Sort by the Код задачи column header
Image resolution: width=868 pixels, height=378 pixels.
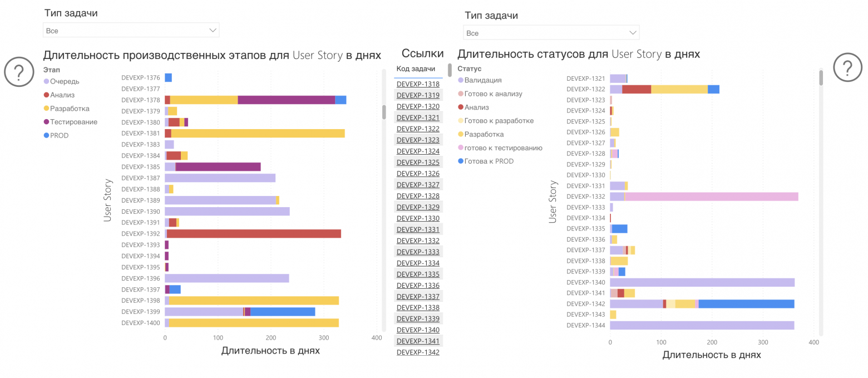click(416, 68)
